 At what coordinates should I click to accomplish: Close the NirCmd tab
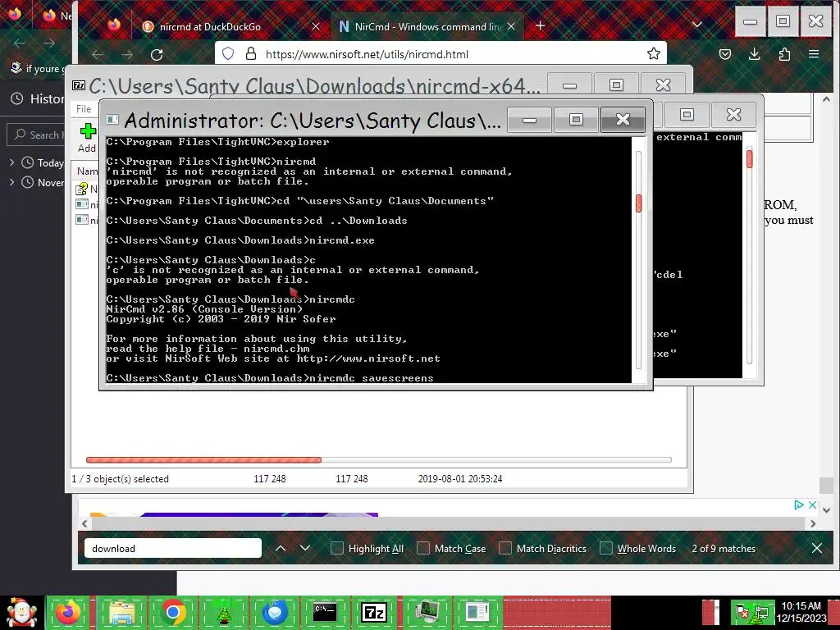511,26
